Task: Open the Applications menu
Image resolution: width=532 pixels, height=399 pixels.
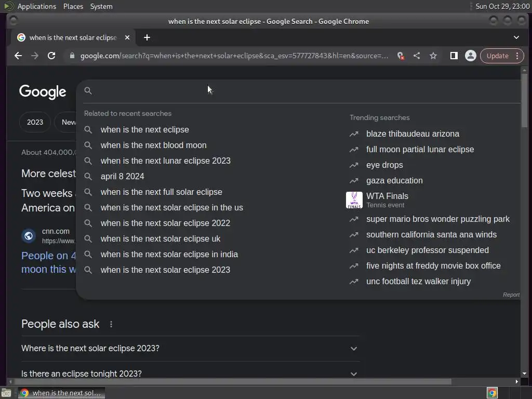Action: pyautogui.click(x=37, y=6)
